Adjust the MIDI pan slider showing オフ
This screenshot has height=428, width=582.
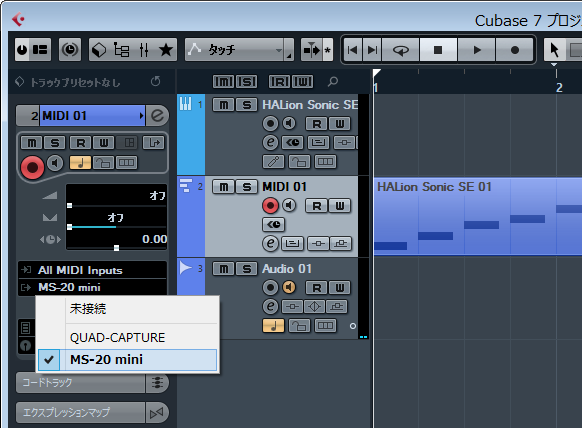click(116, 219)
